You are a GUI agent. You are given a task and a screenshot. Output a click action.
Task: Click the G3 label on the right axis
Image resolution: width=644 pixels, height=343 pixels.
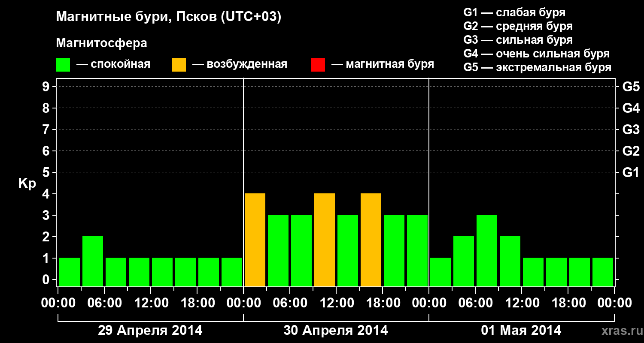[631, 129]
